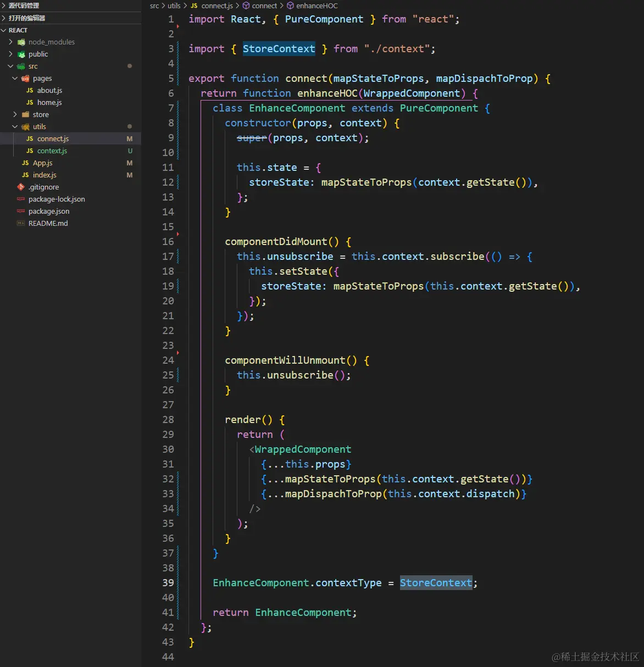Click the utils folder icon
The image size is (644, 667).
tap(25, 126)
